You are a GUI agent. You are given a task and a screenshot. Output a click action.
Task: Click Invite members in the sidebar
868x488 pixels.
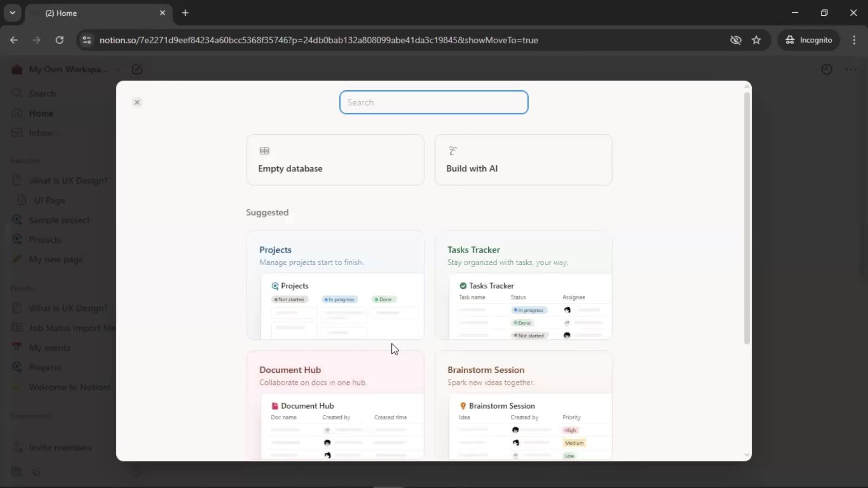pos(60,447)
